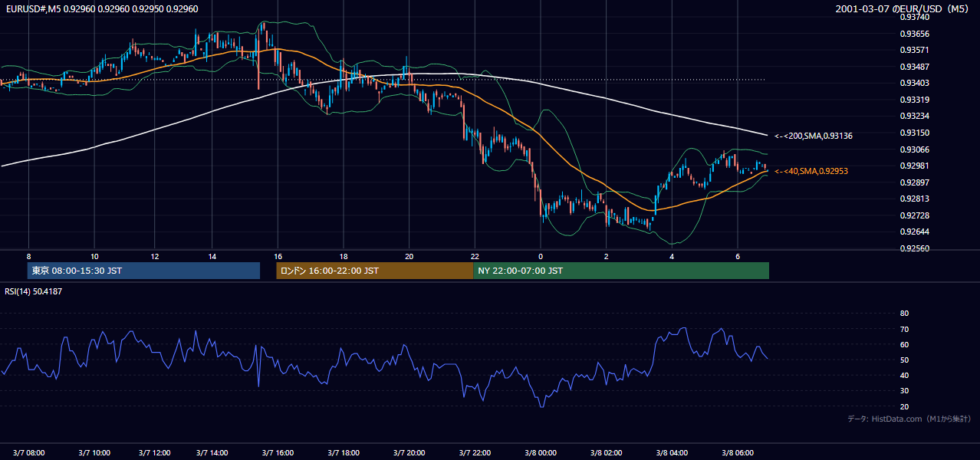
Task: Click price axis label 0.93150
Action: tap(916, 133)
